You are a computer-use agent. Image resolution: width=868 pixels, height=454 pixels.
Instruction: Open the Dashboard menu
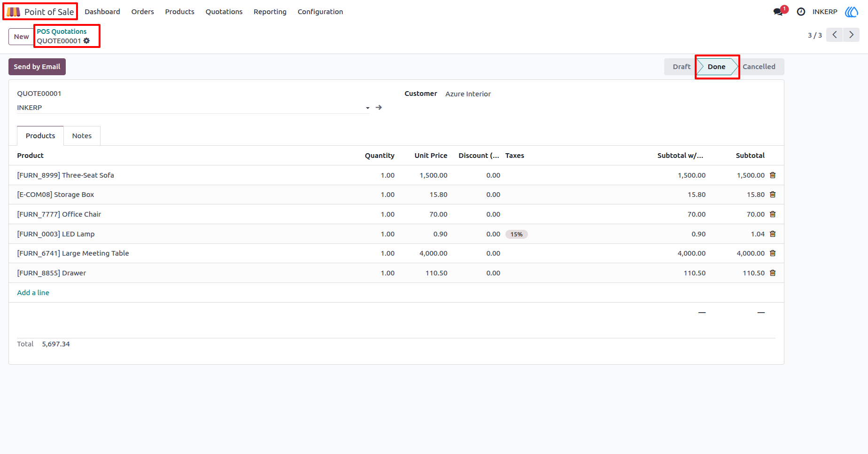[x=102, y=12]
